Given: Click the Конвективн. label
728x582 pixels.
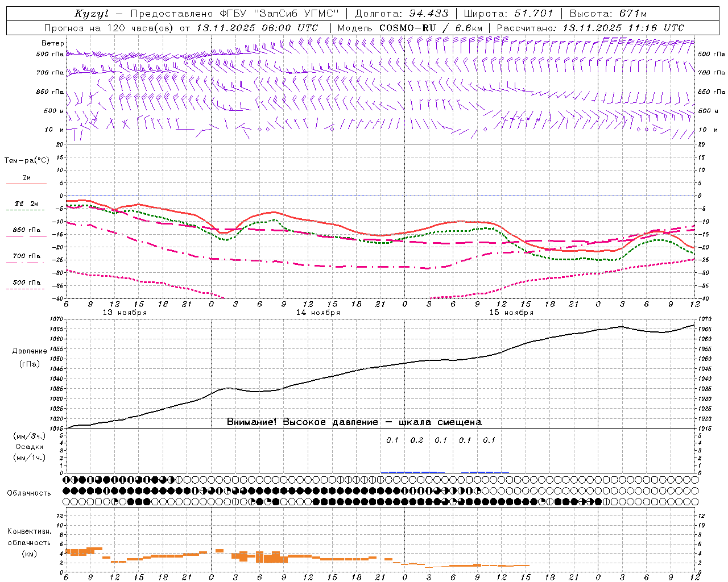Looking at the screenshot, I should (x=29, y=531).
